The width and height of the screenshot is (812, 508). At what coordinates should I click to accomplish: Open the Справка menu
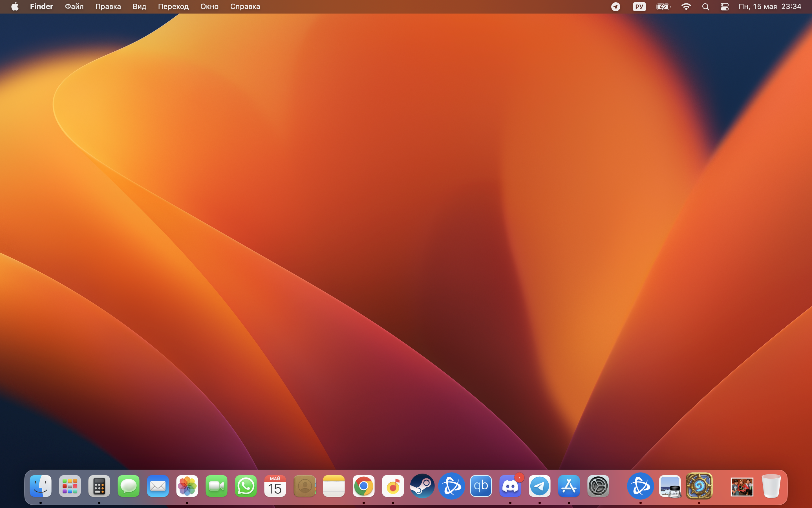pos(245,6)
